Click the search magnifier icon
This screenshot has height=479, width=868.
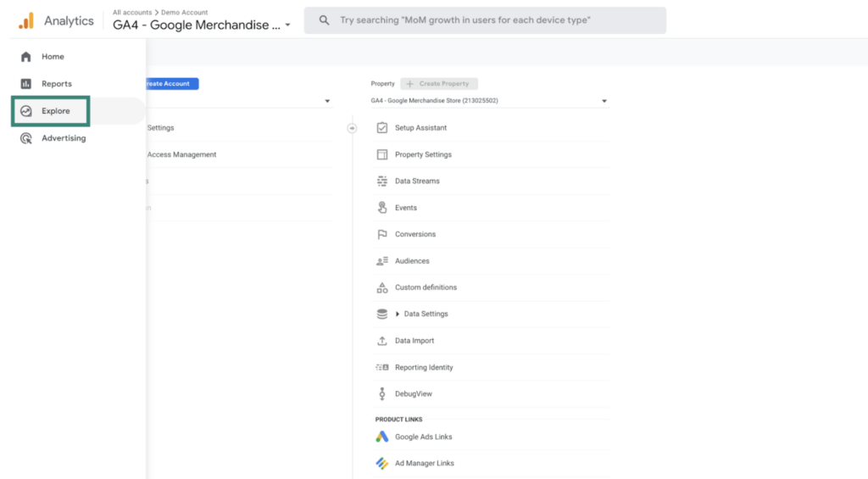click(325, 20)
